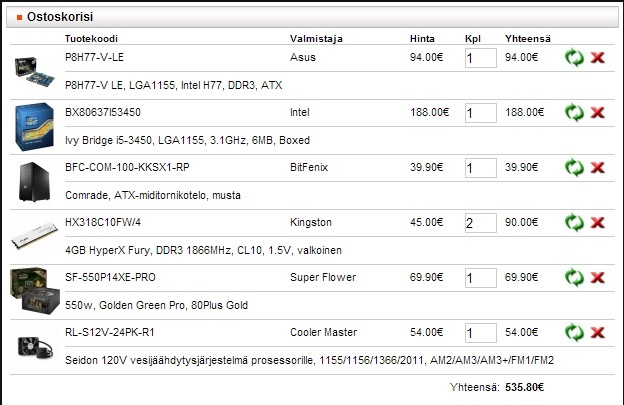Click the quantity field for Asus motherboard

(481, 58)
